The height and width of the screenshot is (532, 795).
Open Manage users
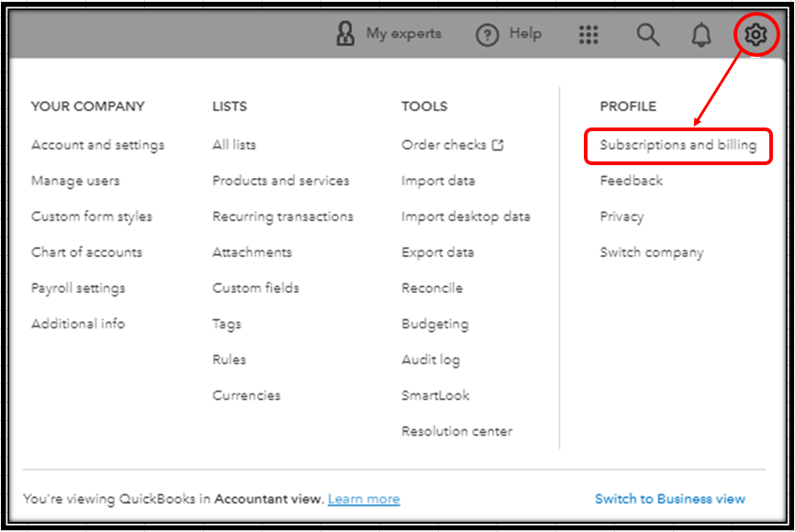click(x=75, y=181)
